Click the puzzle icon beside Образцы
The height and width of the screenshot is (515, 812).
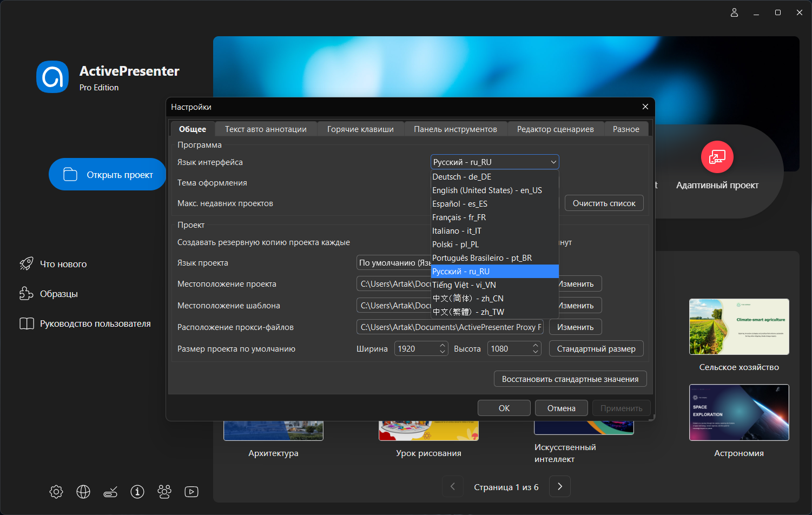(x=27, y=294)
